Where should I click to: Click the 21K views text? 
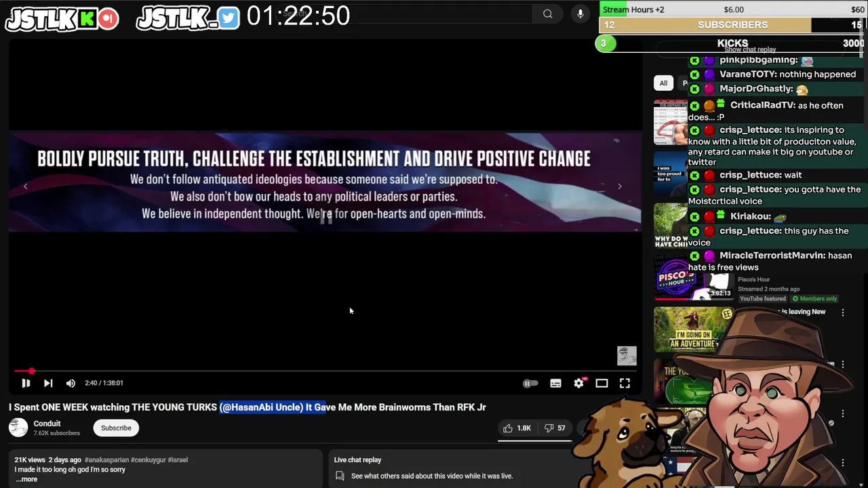[30, 460]
